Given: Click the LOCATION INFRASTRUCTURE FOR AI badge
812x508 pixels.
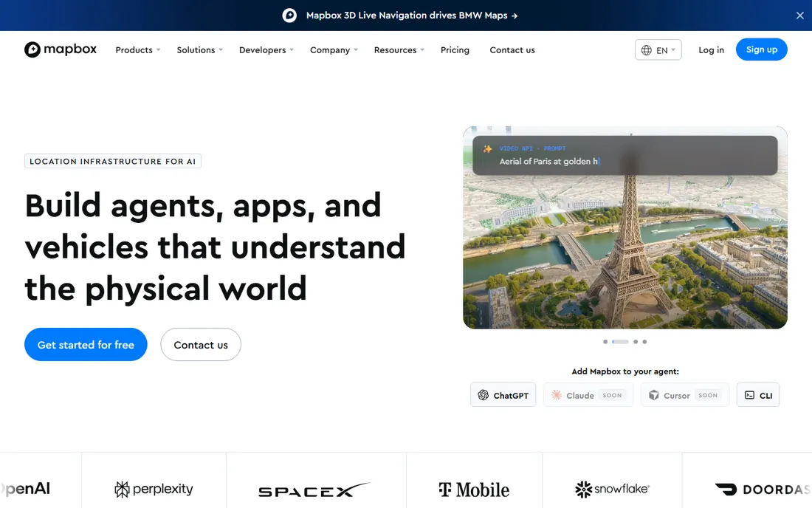Looking at the screenshot, I should 113,161.
